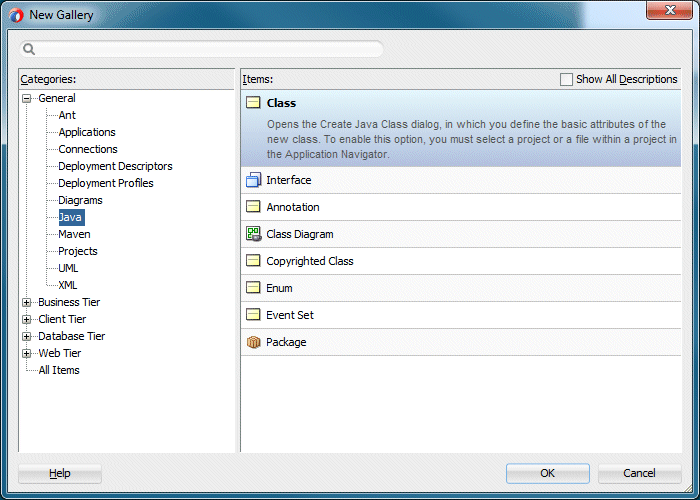Select the Maven category
This screenshot has height=500, width=700.
point(74,234)
